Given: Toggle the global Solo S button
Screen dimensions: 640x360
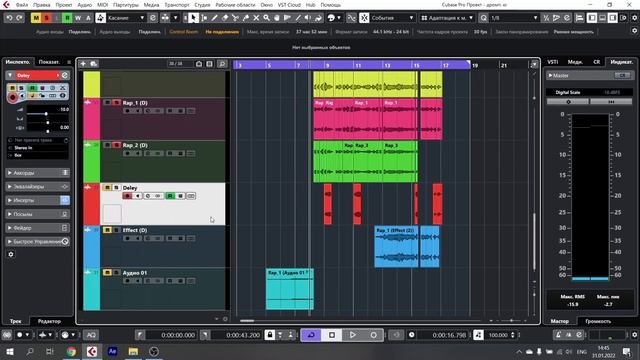Looking at the screenshot, I should [x=47, y=18].
